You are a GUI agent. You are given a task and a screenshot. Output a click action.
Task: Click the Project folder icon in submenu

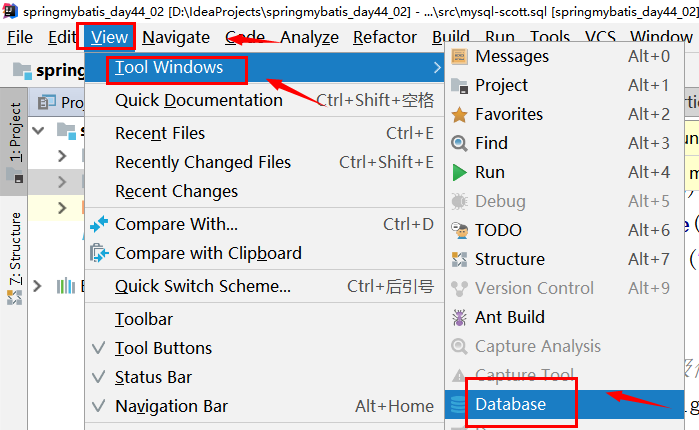click(x=459, y=86)
